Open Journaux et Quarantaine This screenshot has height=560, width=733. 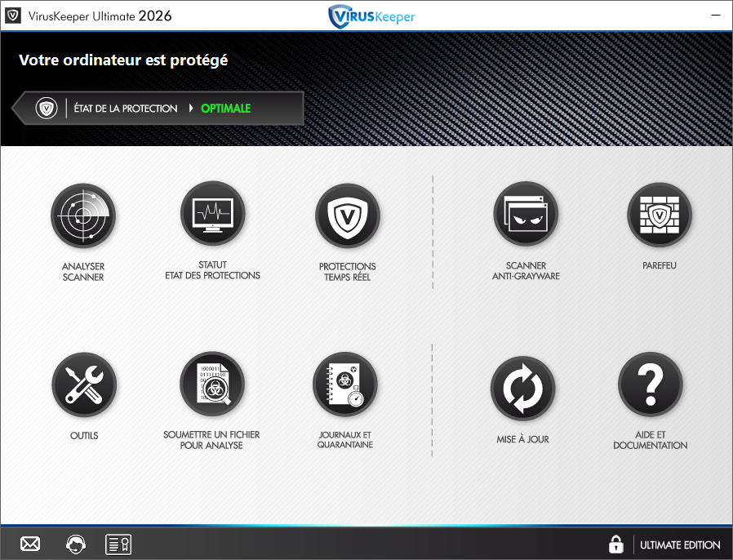pos(344,384)
